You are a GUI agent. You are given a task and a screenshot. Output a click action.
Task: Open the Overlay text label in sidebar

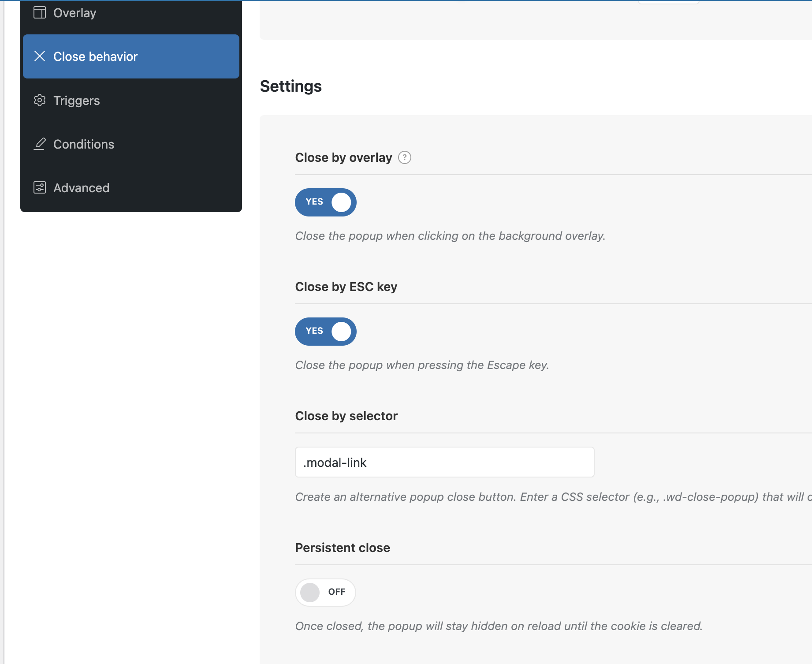tap(74, 13)
